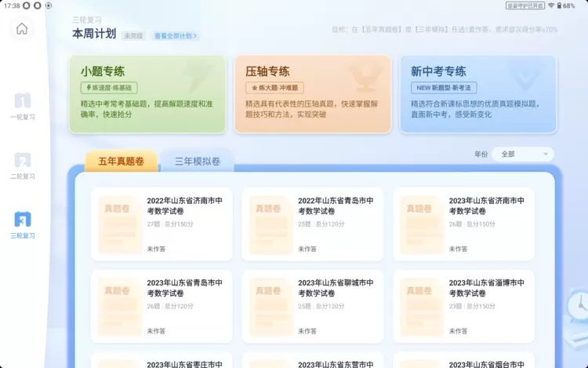Open the 一轮复习 sidebar icon
This screenshot has width=588, height=368.
[x=22, y=101]
